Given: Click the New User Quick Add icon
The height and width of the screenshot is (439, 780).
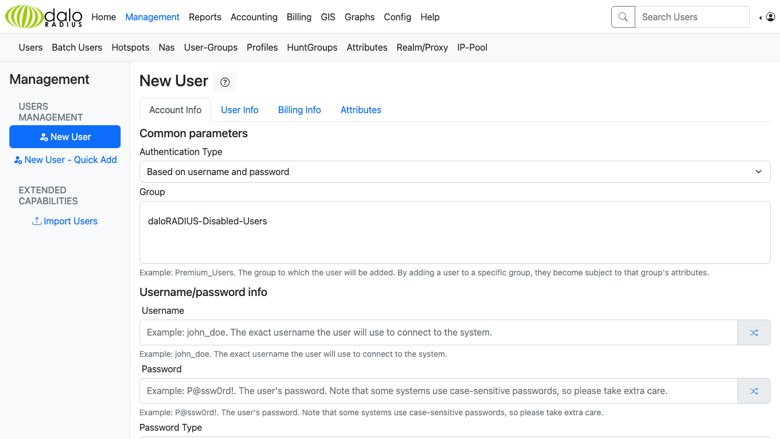Looking at the screenshot, I should (x=18, y=160).
